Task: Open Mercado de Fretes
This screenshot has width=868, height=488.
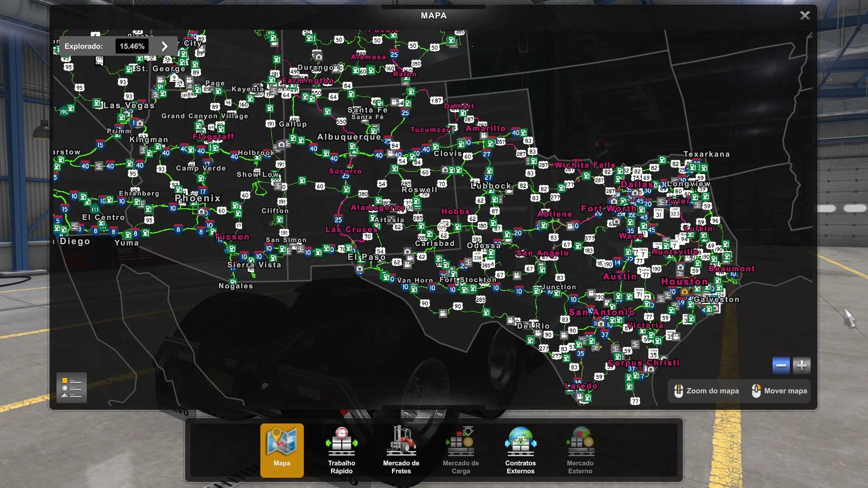Action: [401, 450]
